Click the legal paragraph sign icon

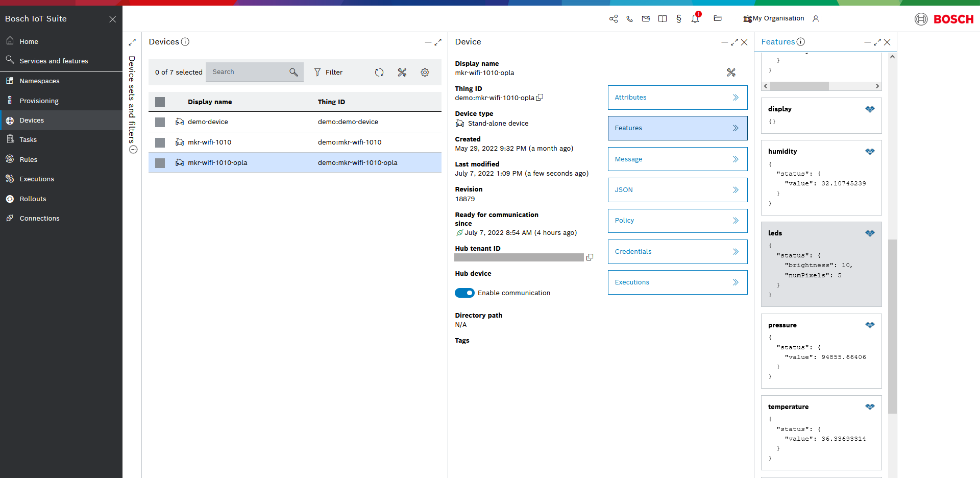pyautogui.click(x=679, y=19)
